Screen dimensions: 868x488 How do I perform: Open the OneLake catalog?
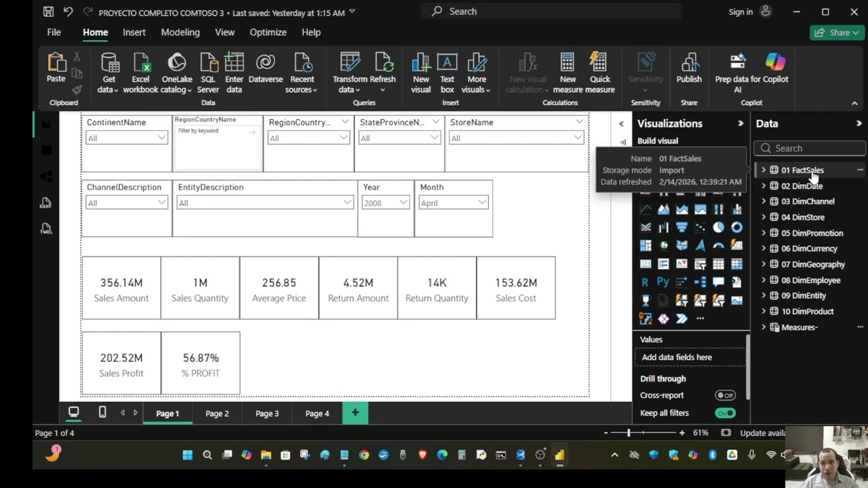176,73
